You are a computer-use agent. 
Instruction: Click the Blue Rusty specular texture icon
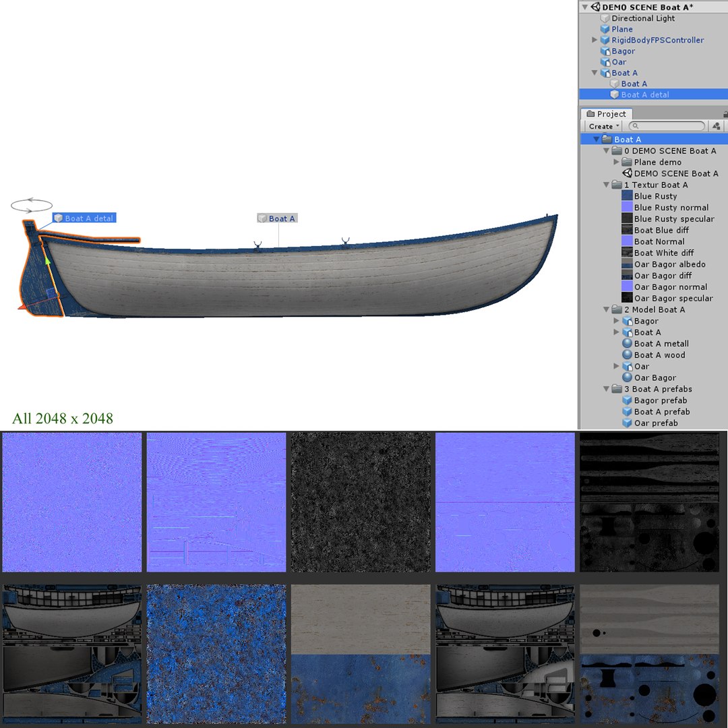coord(627,218)
